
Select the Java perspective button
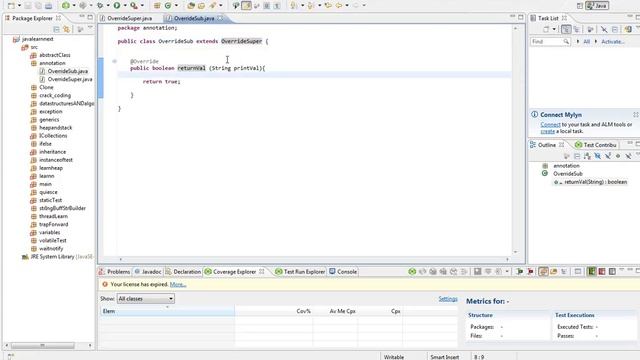[598, 6]
